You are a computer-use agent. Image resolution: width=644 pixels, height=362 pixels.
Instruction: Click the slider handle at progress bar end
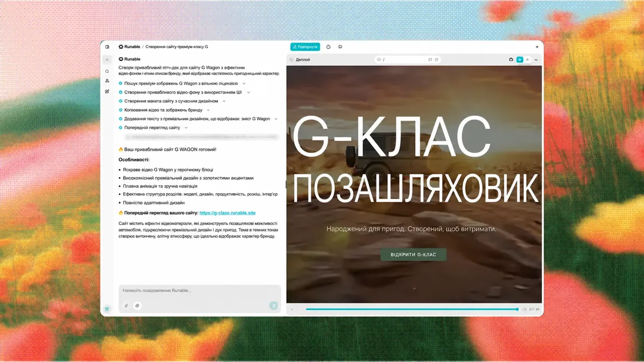[517, 309]
